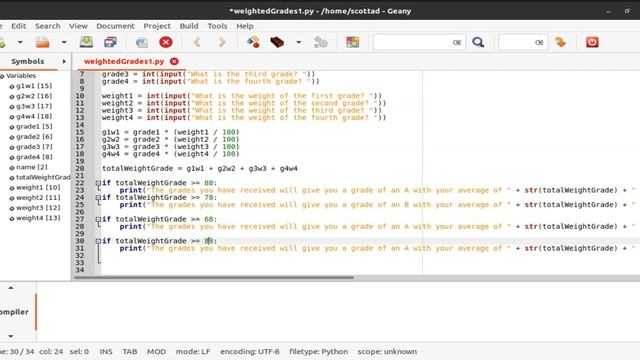Build the current file with the brick icon
The width and height of the screenshot is (640, 360).
click(277, 42)
